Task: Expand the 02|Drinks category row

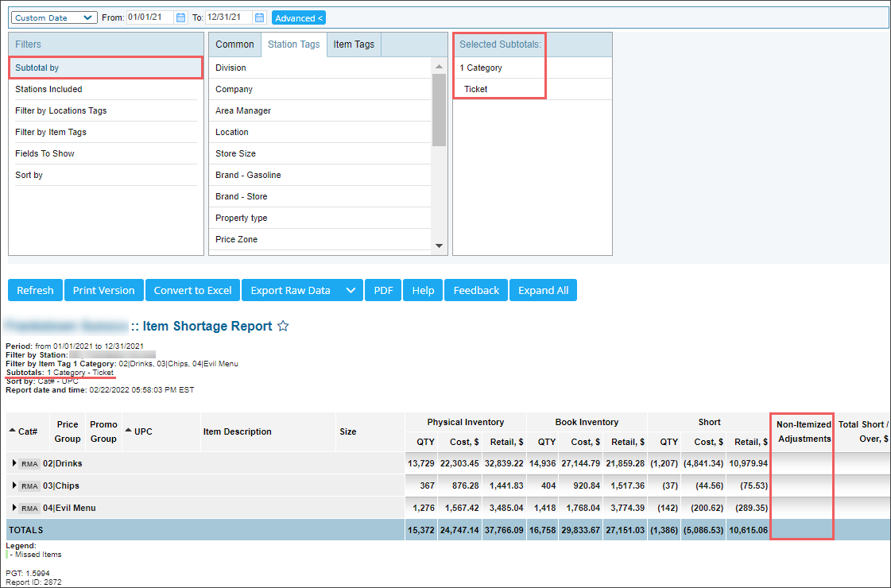Action: [14, 463]
